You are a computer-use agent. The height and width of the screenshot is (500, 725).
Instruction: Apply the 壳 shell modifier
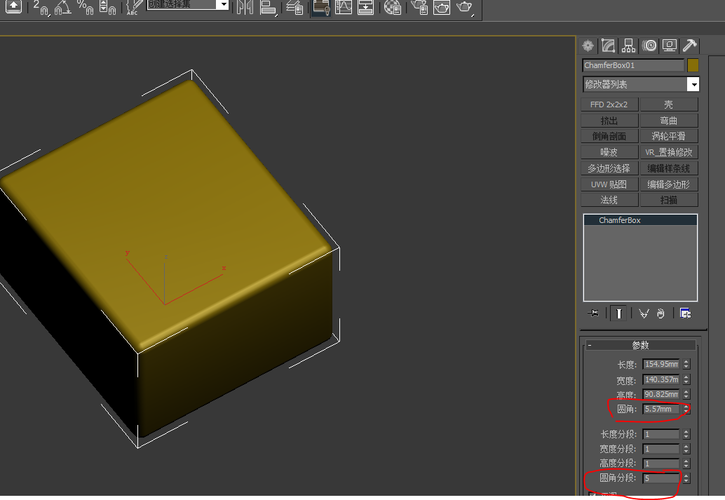coord(669,105)
